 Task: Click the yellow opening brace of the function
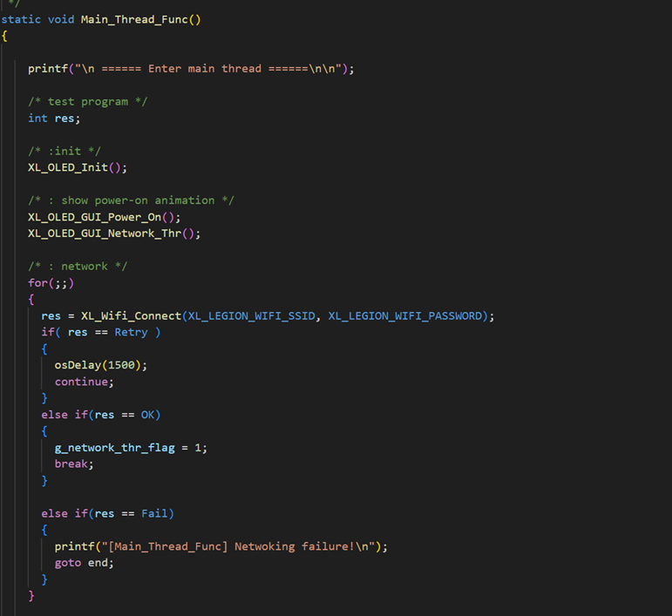(x=4, y=36)
